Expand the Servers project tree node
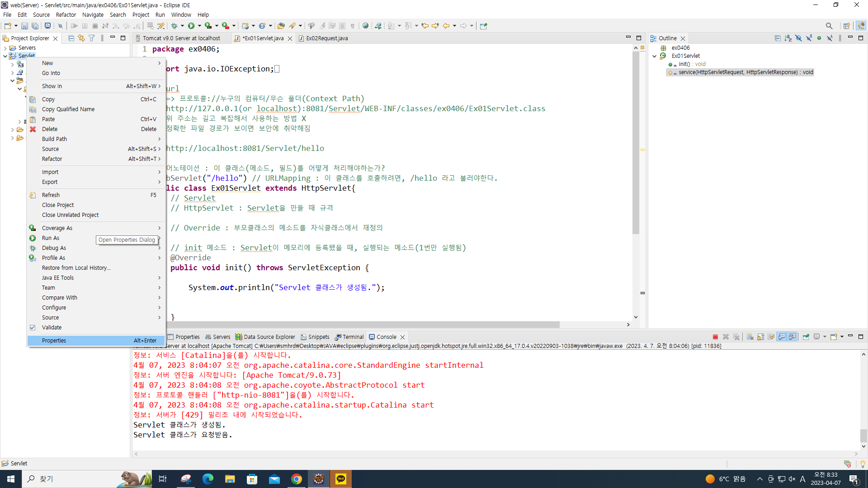The height and width of the screenshot is (488, 868). [5, 48]
